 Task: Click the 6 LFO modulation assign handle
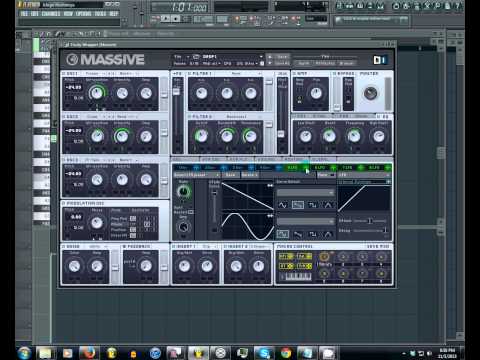pos(333,168)
